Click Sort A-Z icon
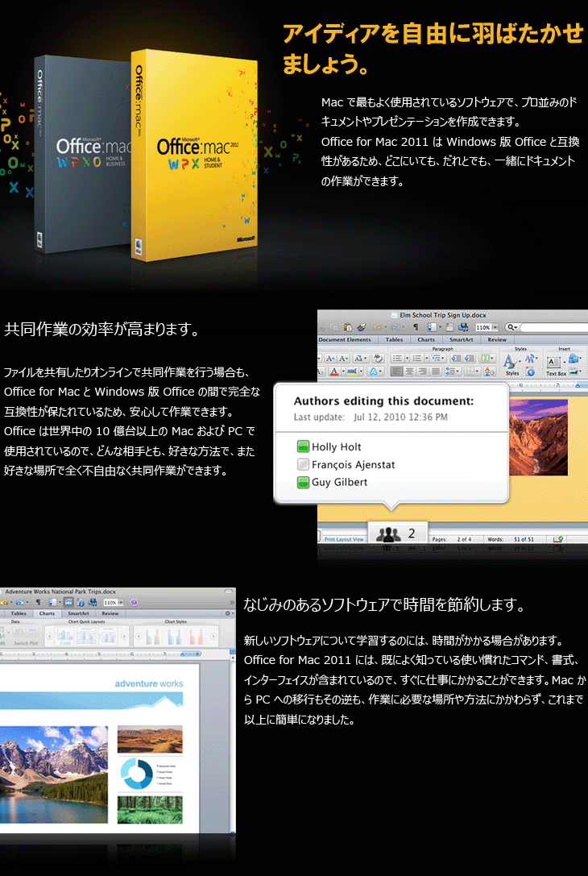 (490, 372)
